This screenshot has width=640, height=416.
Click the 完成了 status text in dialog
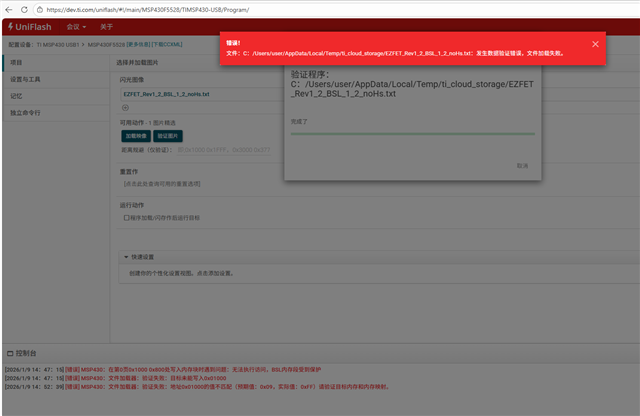point(299,122)
